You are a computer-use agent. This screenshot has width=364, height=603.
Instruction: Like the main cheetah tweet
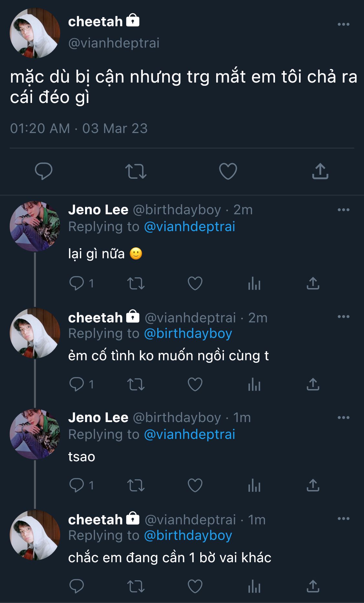[228, 171]
